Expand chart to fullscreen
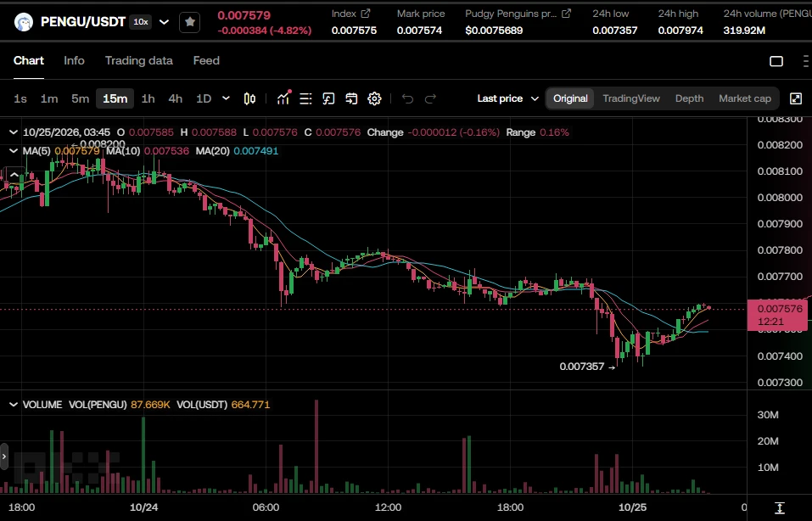Viewport: 812px width, 521px height. [795, 98]
